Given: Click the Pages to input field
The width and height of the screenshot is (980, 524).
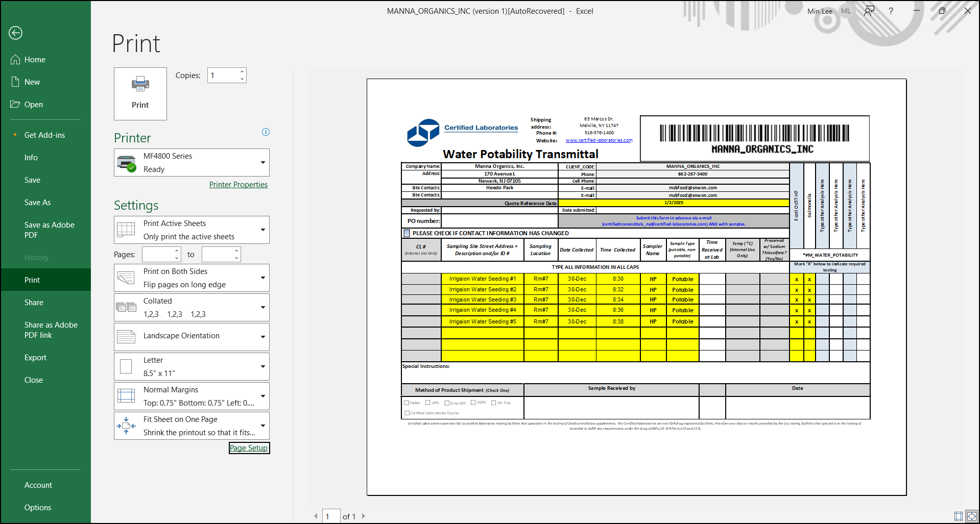Looking at the screenshot, I should coord(218,255).
